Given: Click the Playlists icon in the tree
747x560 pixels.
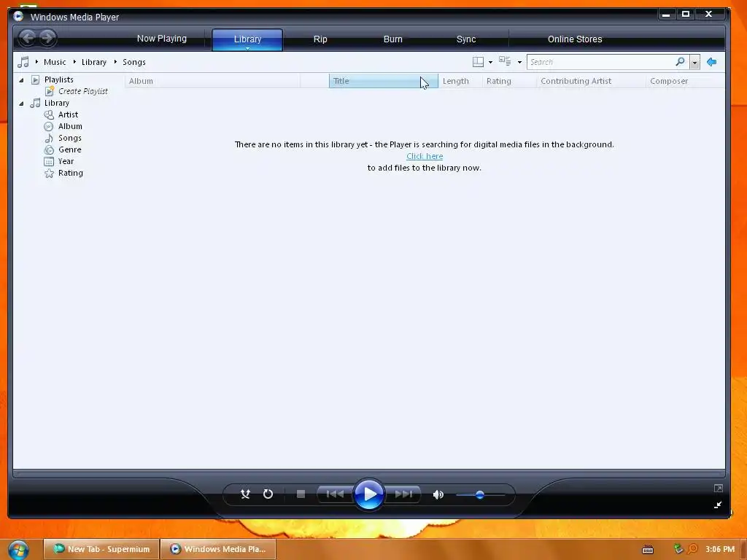Looking at the screenshot, I should coord(35,79).
